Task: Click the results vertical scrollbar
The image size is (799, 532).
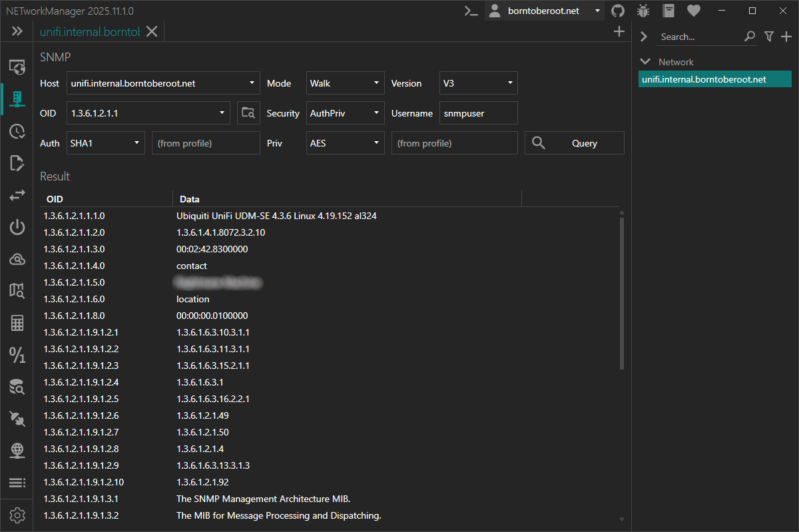Action: (622, 293)
